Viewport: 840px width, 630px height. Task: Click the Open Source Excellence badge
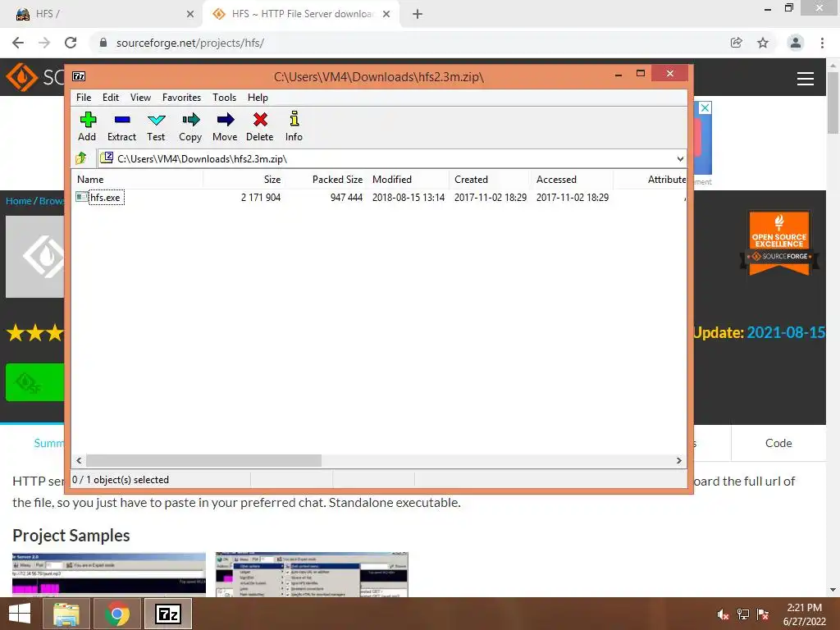point(779,243)
